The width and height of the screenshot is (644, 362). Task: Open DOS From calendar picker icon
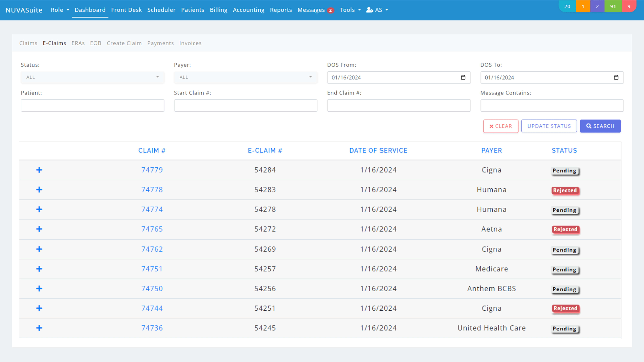click(463, 77)
